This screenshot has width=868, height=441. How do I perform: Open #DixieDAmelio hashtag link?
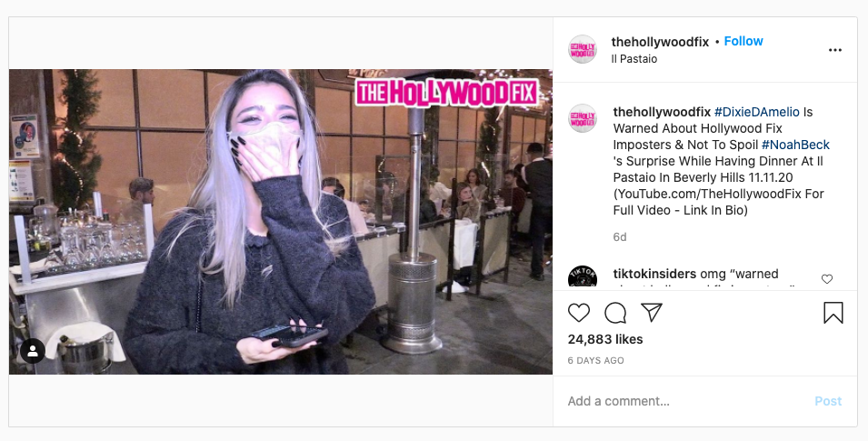(757, 112)
